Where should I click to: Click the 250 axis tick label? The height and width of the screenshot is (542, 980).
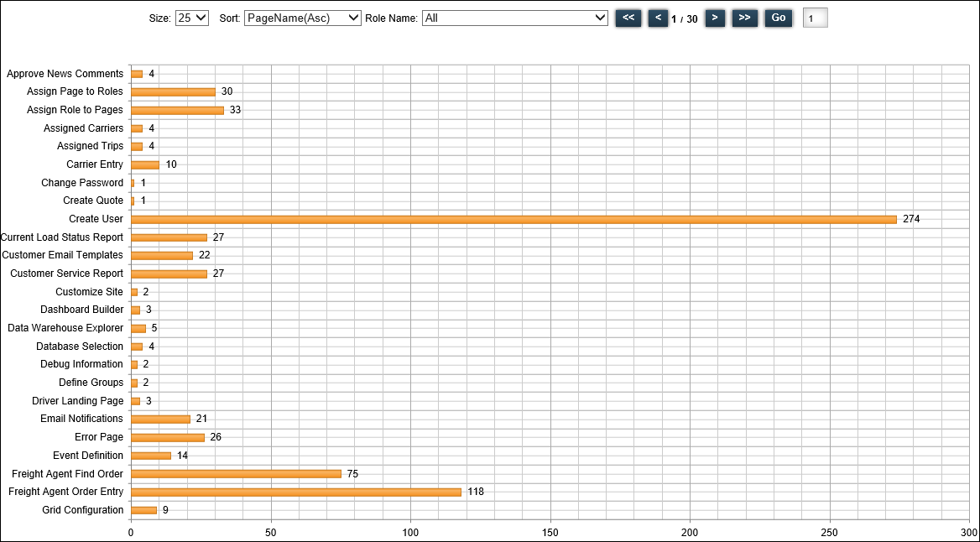830,531
